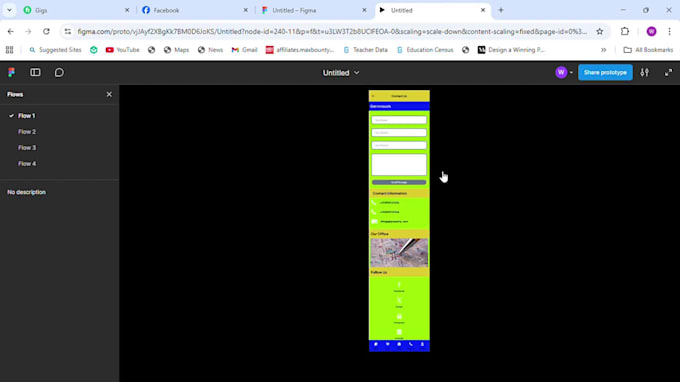Click 'No description' text
The width and height of the screenshot is (680, 382).
click(26, 192)
